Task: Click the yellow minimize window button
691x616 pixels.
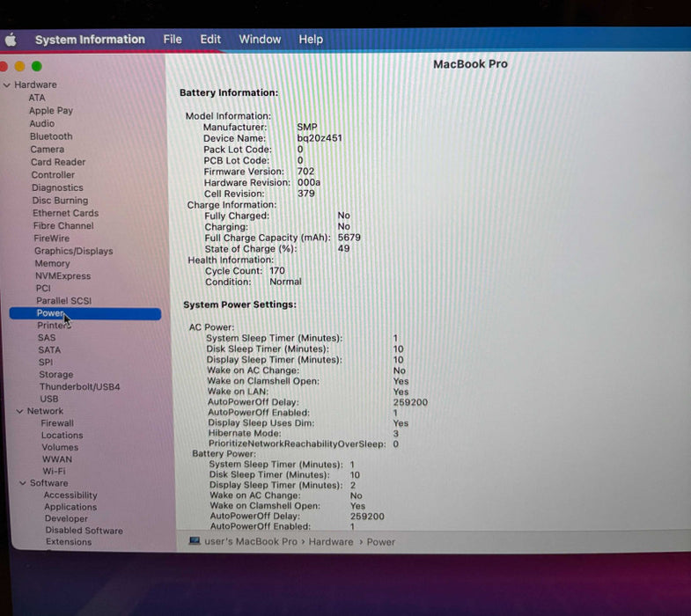Action: tap(20, 66)
